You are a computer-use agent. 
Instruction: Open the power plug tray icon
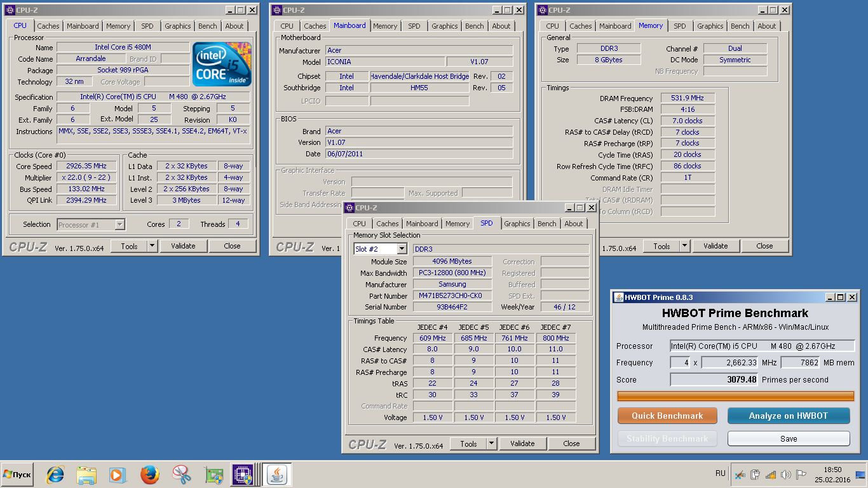pyautogui.click(x=756, y=475)
